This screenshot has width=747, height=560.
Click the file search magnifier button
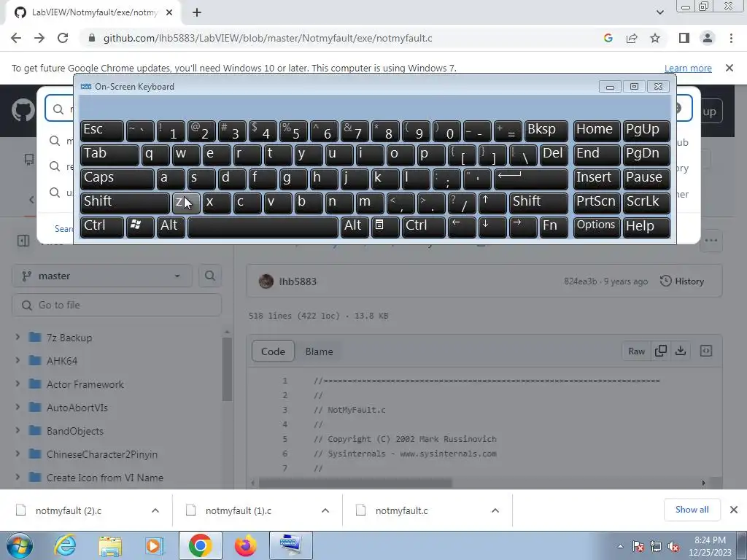pyautogui.click(x=209, y=276)
